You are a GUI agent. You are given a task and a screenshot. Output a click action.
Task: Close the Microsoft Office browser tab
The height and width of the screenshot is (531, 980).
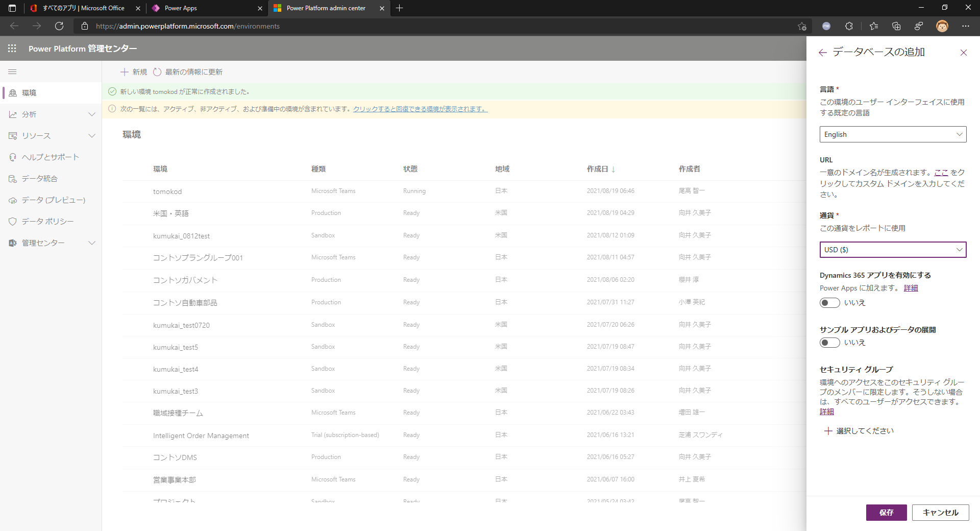click(138, 8)
